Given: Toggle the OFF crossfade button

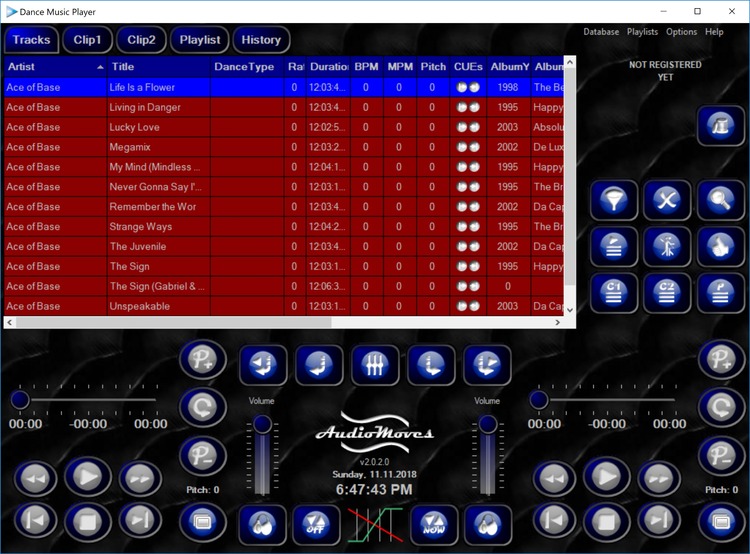Looking at the screenshot, I should click(x=316, y=525).
